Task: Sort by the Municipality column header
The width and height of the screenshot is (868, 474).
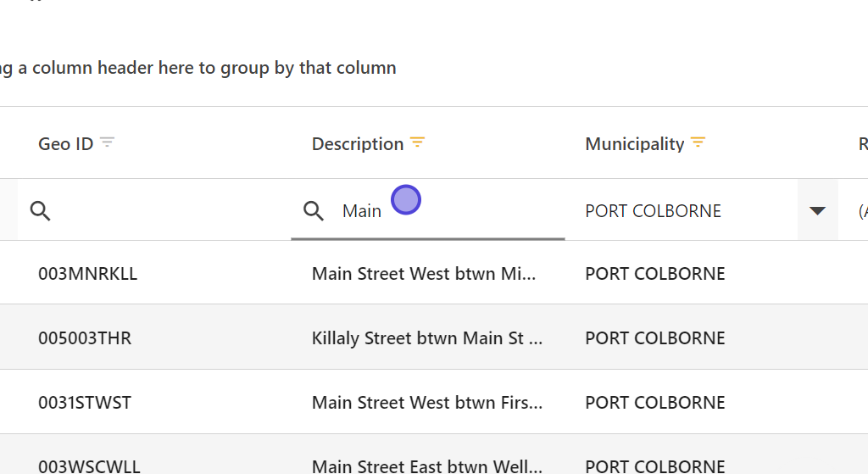Action: coord(634,144)
